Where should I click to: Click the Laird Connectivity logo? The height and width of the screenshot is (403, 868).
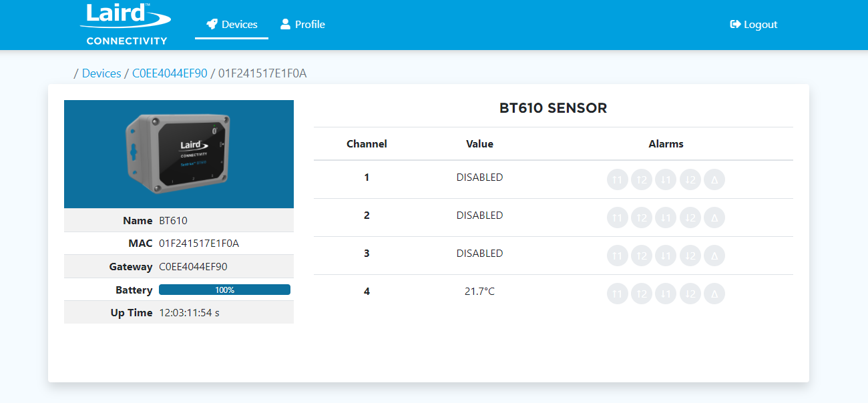tap(126, 25)
